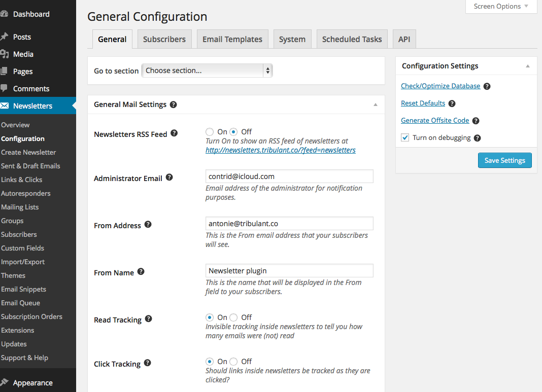Collapse the Configuration Settings box

528,66
